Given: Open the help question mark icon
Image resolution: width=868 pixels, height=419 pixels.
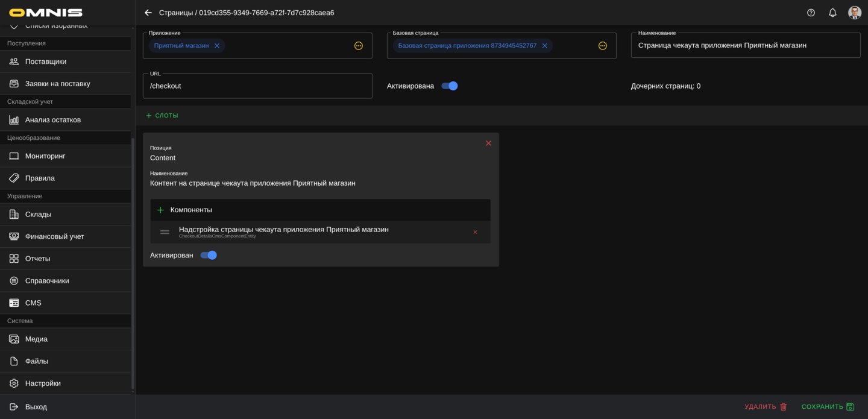Looking at the screenshot, I should (x=811, y=13).
